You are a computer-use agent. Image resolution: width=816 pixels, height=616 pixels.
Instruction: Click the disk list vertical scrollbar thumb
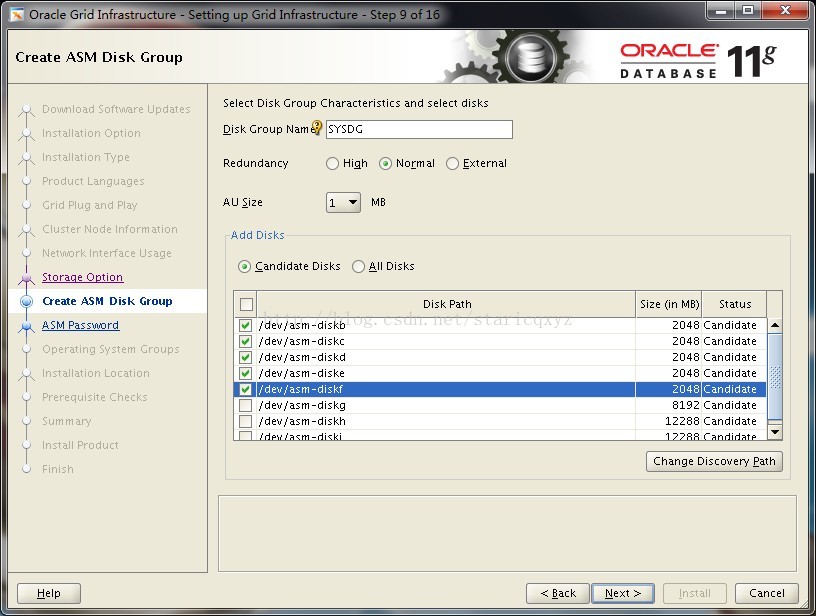click(775, 377)
